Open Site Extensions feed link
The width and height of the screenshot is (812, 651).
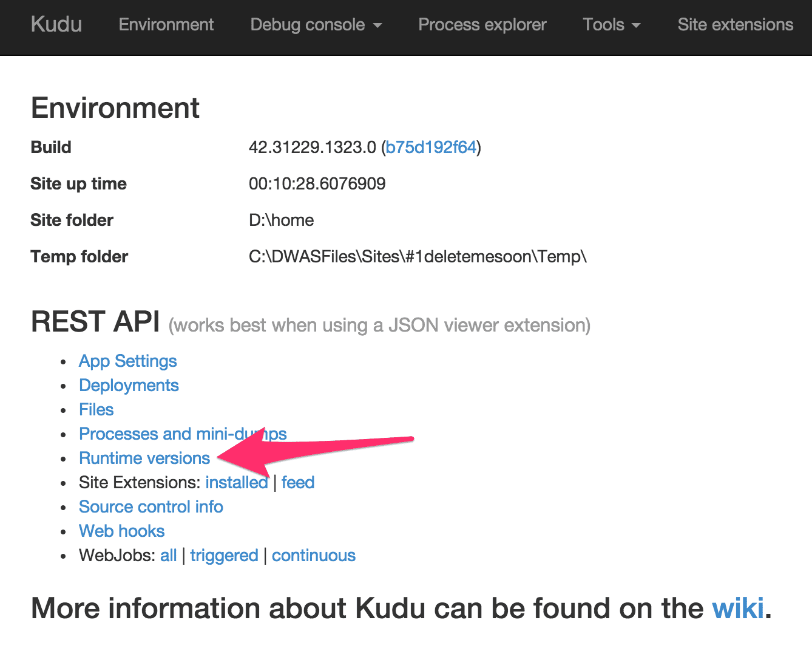[x=298, y=483]
